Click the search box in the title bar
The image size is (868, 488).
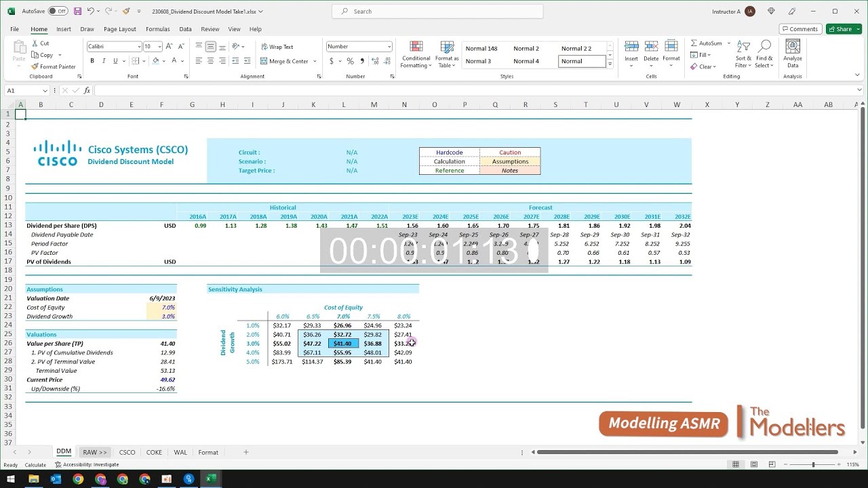pyautogui.click(x=437, y=12)
